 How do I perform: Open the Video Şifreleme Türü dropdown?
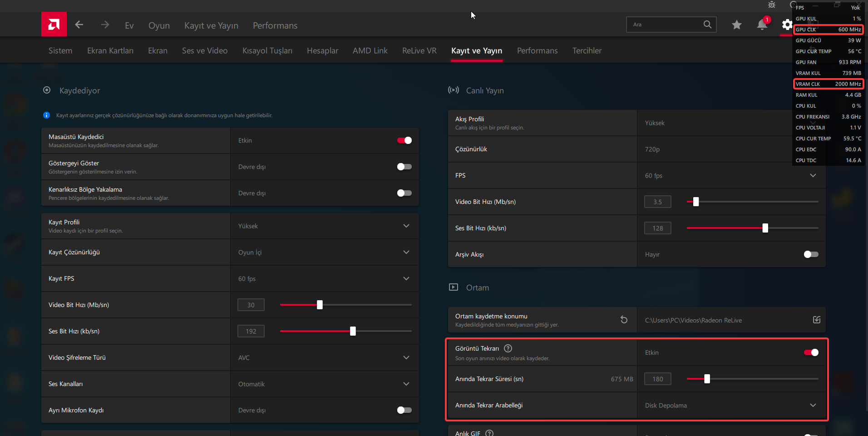[x=406, y=358]
